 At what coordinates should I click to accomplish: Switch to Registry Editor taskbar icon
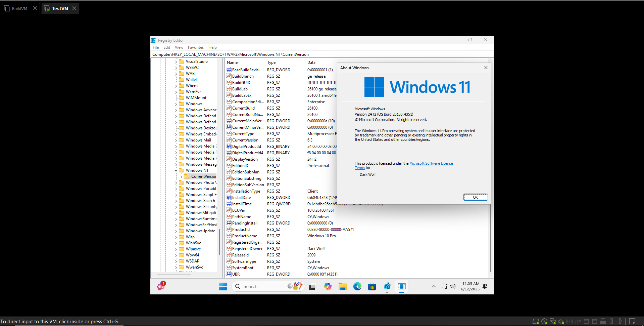387,286
